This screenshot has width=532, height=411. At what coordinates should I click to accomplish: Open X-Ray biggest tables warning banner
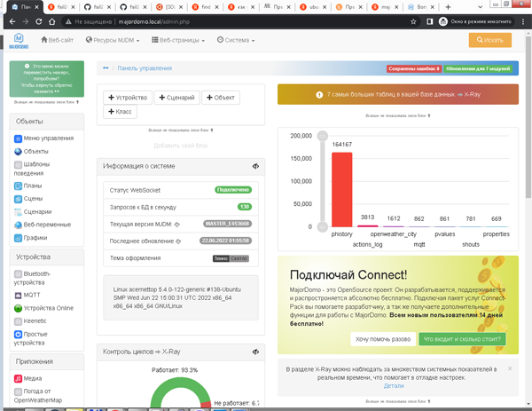click(397, 94)
